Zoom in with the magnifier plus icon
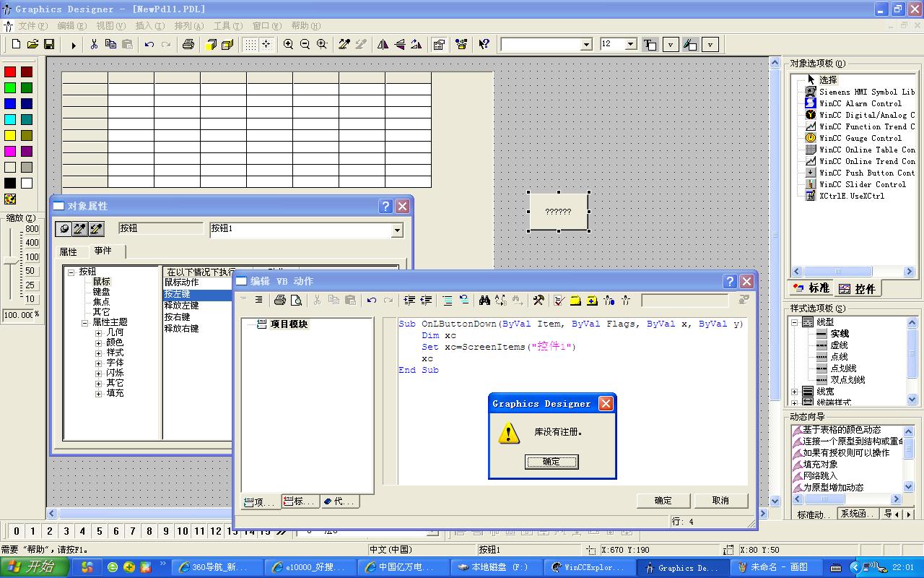This screenshot has height=578, width=924. coord(288,44)
